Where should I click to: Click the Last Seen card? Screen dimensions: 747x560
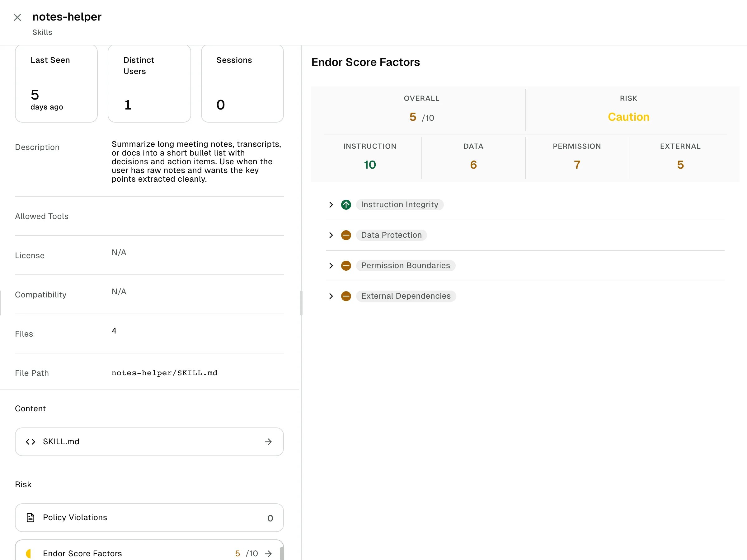point(56,84)
